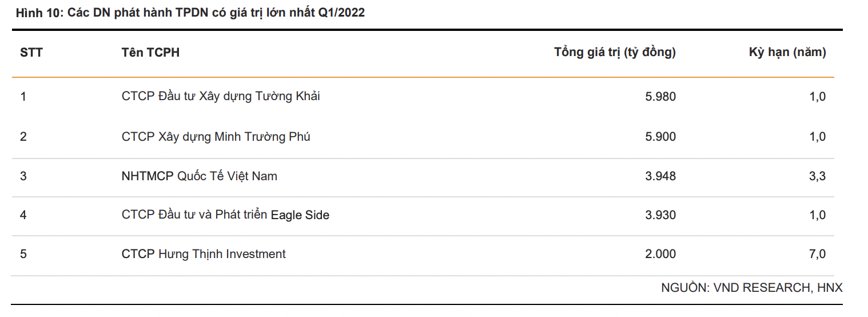Click the value 3.930 cell
The height and width of the screenshot is (317, 868).
tap(660, 215)
